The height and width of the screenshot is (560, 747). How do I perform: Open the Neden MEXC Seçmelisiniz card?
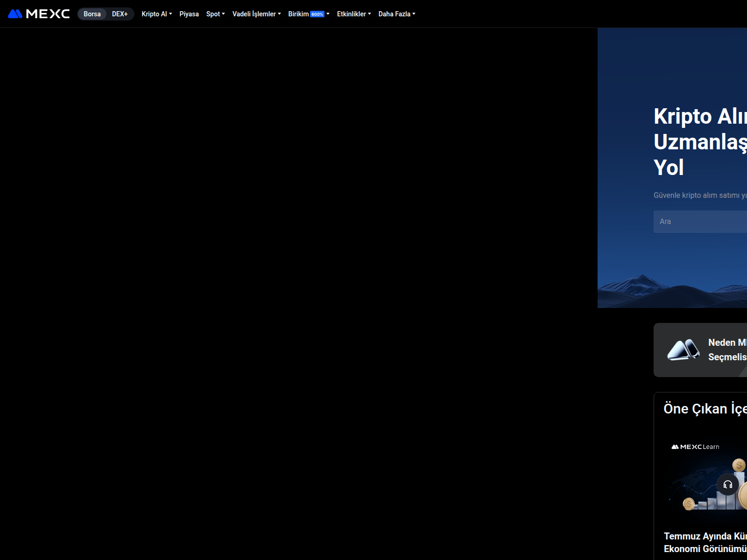700,350
